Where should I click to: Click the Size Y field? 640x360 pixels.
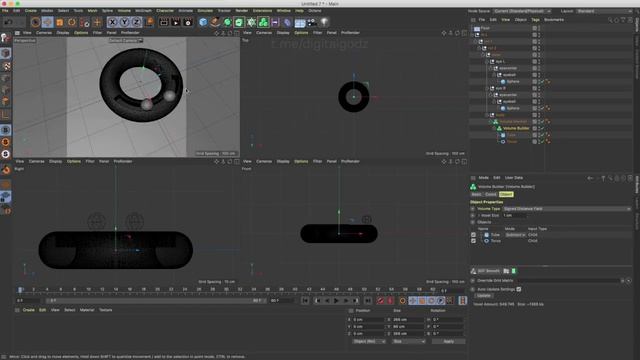pyautogui.click(x=408, y=327)
